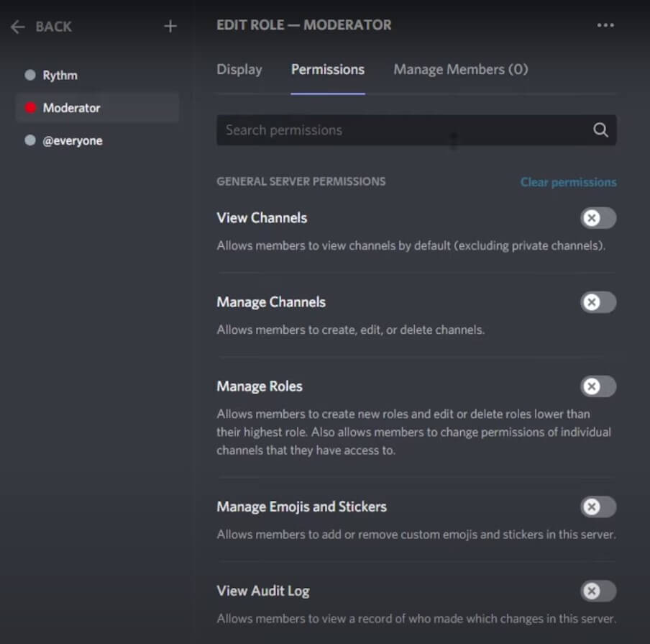The image size is (650, 644).
Task: Focus the Search permissions field
Action: click(416, 130)
